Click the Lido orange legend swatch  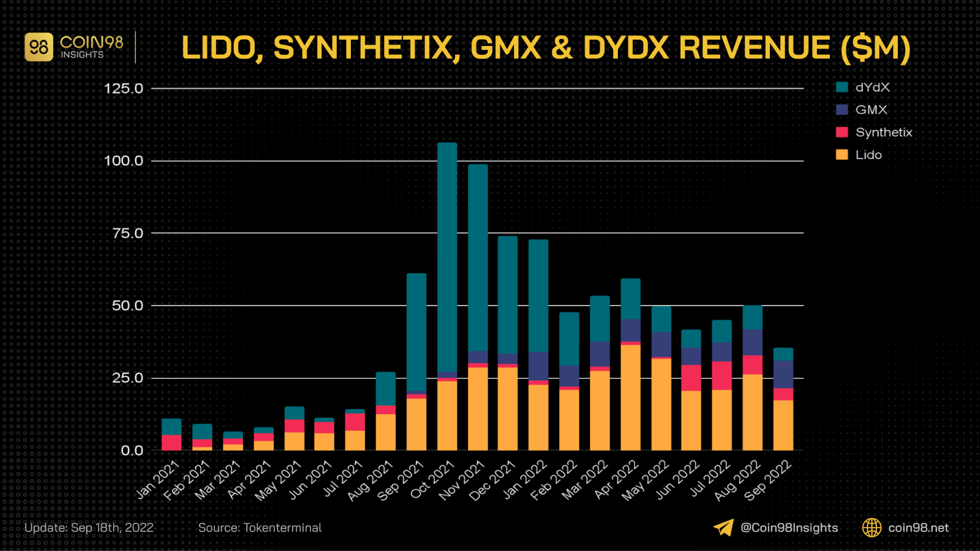pyautogui.click(x=842, y=155)
